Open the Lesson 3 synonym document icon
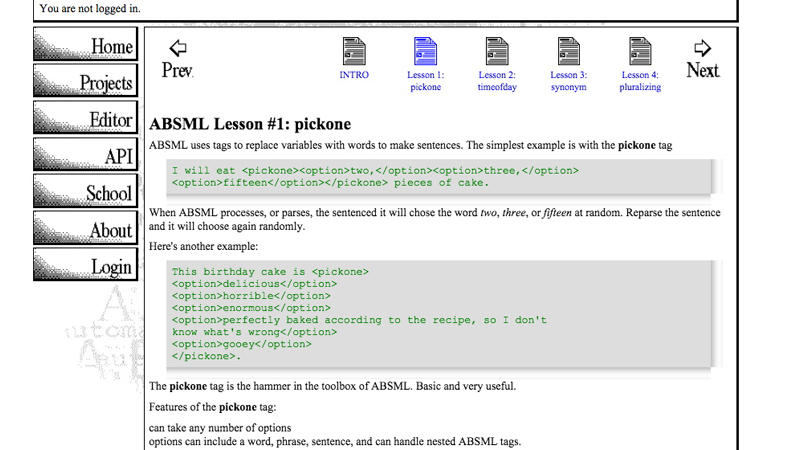The width and height of the screenshot is (800, 450). point(569,51)
